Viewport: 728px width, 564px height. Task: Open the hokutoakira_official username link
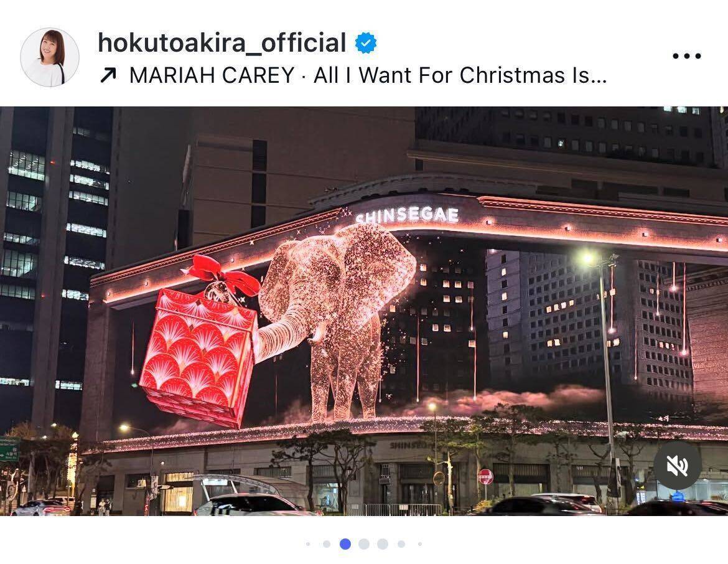(x=222, y=43)
